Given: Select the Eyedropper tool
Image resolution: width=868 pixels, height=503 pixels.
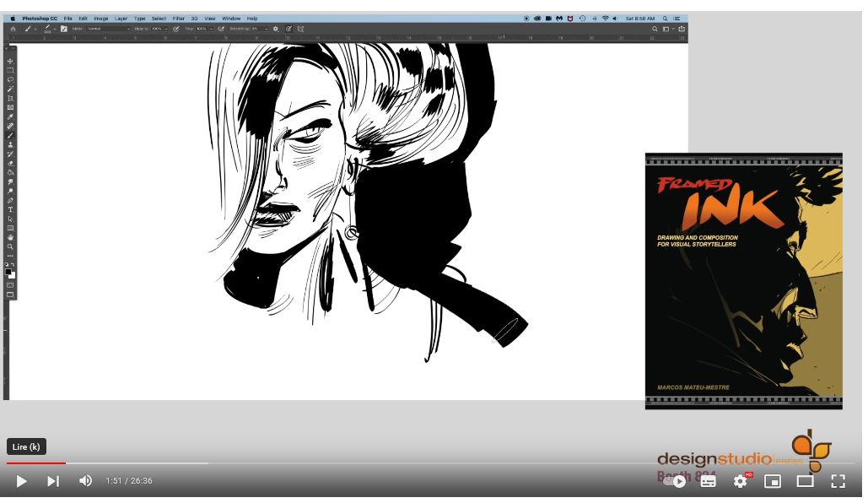Looking at the screenshot, I should [10, 116].
